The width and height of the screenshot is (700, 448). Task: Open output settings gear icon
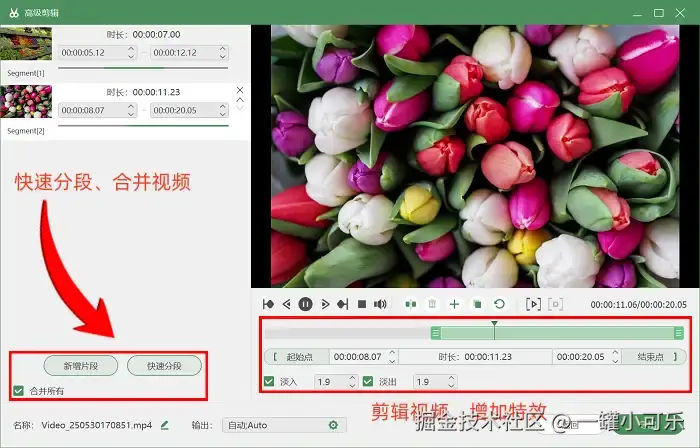pos(333,425)
